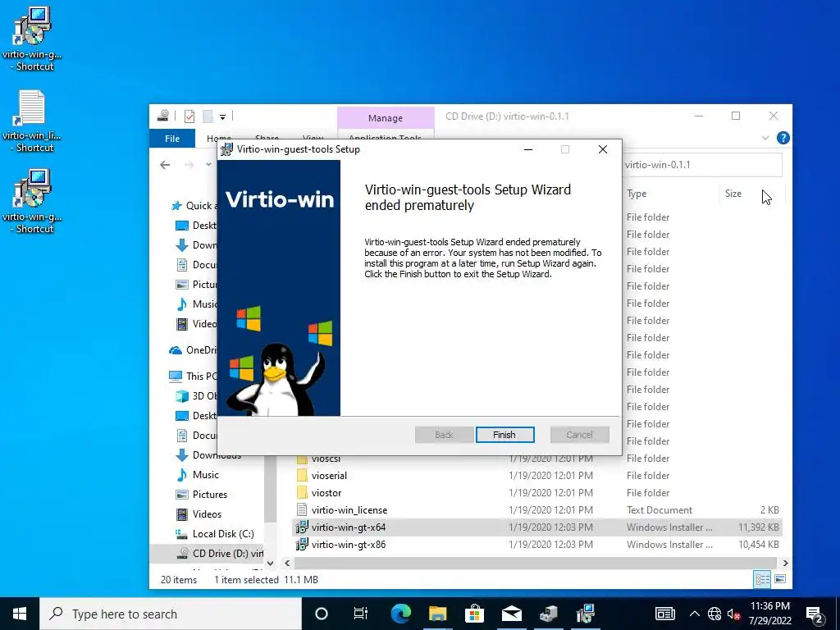
Task: Select virtio-win-gt-x64 installer file
Action: (x=537, y=527)
